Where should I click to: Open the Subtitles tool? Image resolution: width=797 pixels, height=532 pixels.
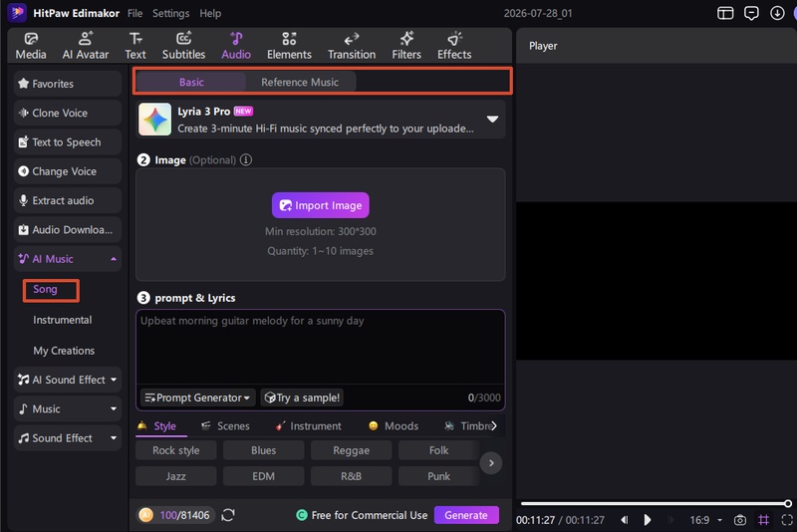click(183, 46)
